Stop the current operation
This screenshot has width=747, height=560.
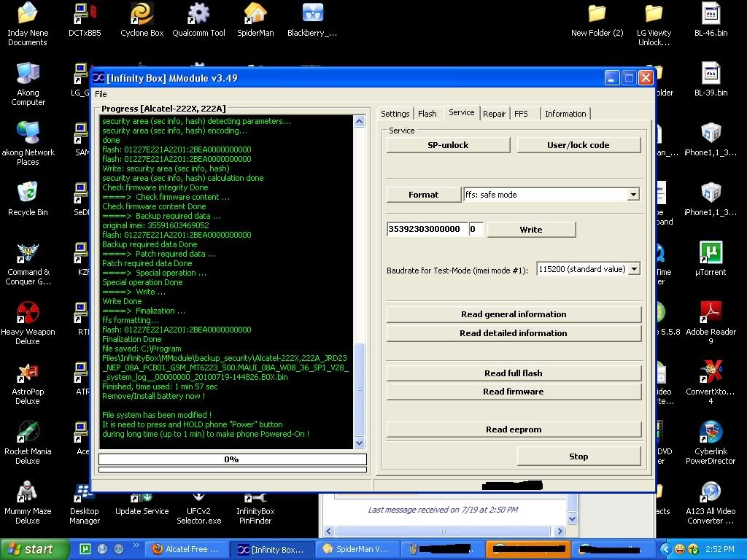[x=578, y=456]
